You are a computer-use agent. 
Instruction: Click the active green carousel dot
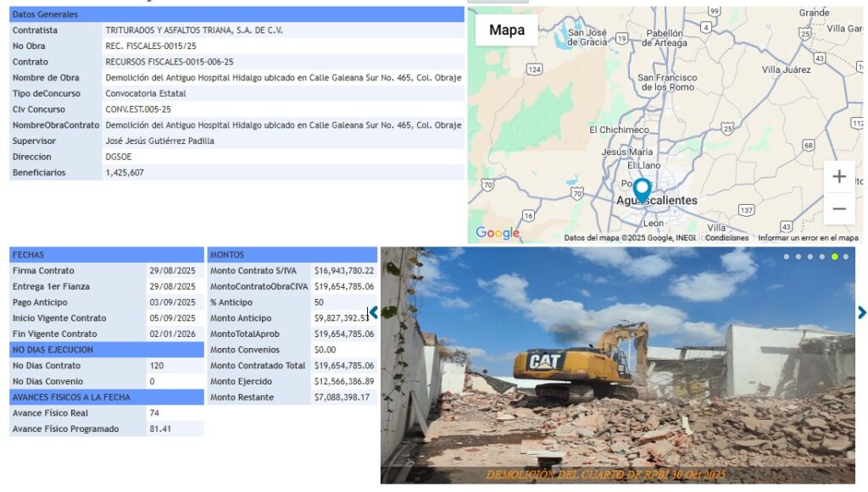pos(834,257)
